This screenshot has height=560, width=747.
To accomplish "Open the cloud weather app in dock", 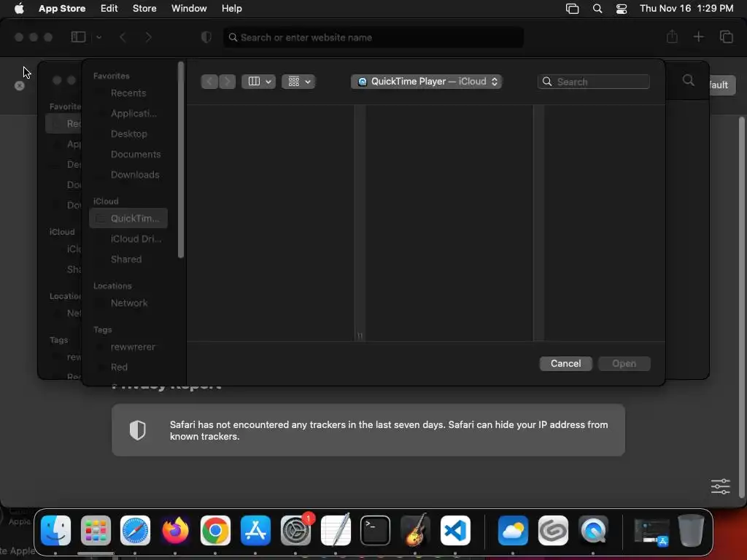I will click(x=513, y=530).
